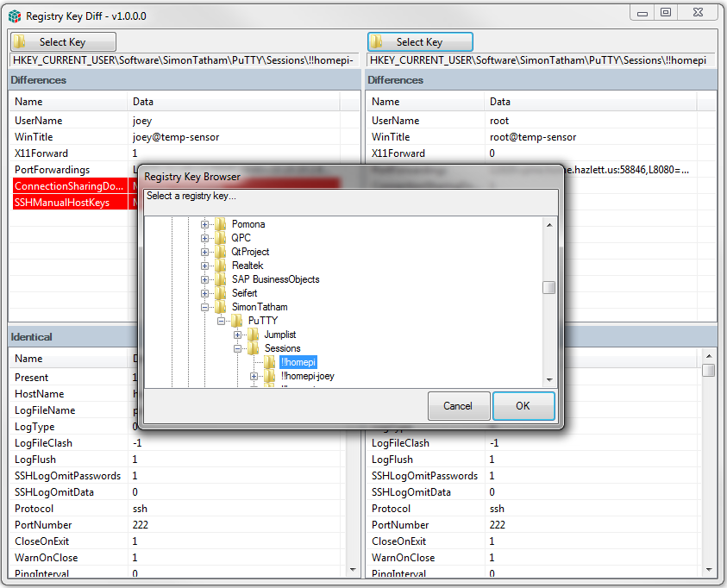Expand the QPC registry key

coord(205,238)
